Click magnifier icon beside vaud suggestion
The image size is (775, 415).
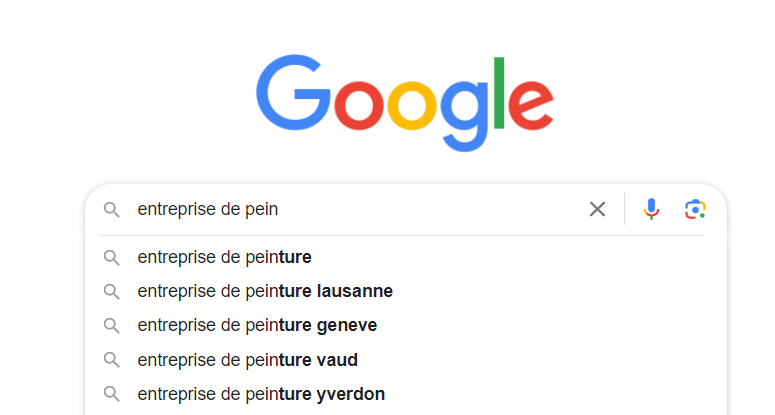[112, 360]
